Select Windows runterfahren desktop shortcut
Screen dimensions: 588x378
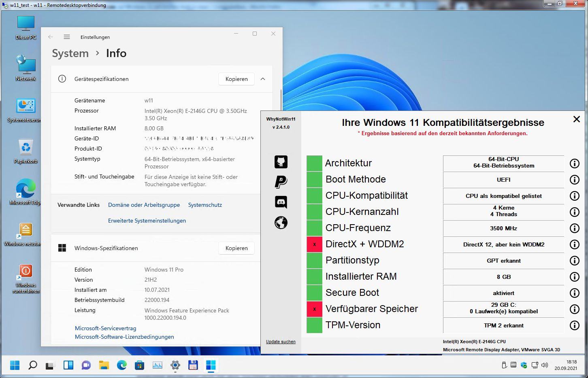click(x=26, y=278)
